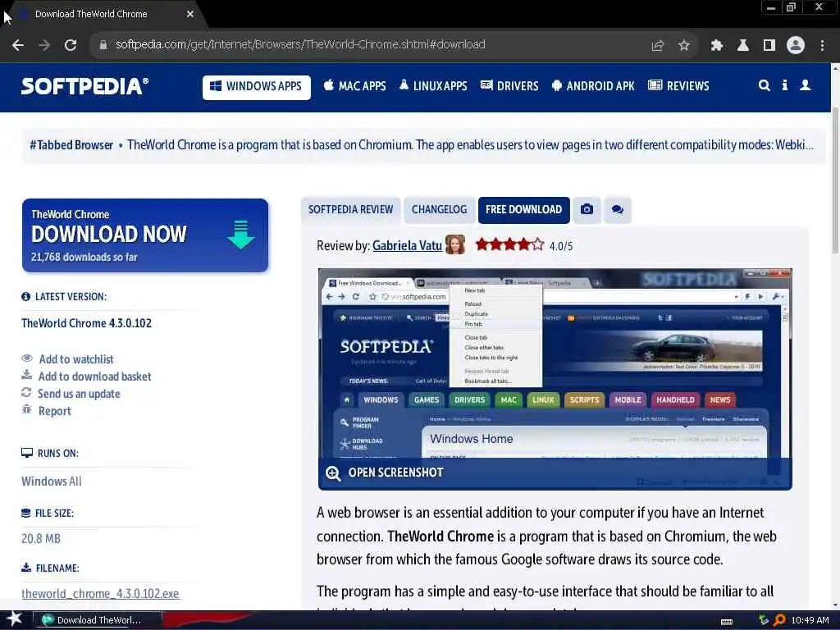Click the #Tabbed Browser tag

tap(71, 145)
